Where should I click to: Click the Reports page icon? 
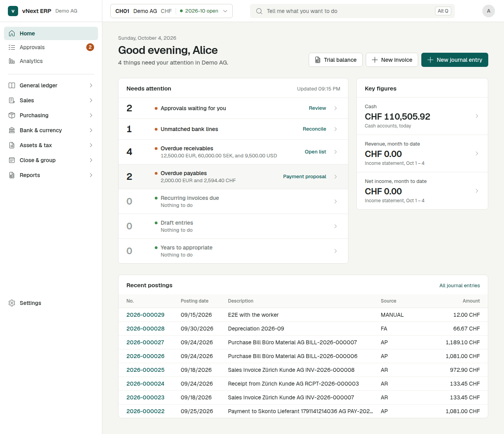12,175
